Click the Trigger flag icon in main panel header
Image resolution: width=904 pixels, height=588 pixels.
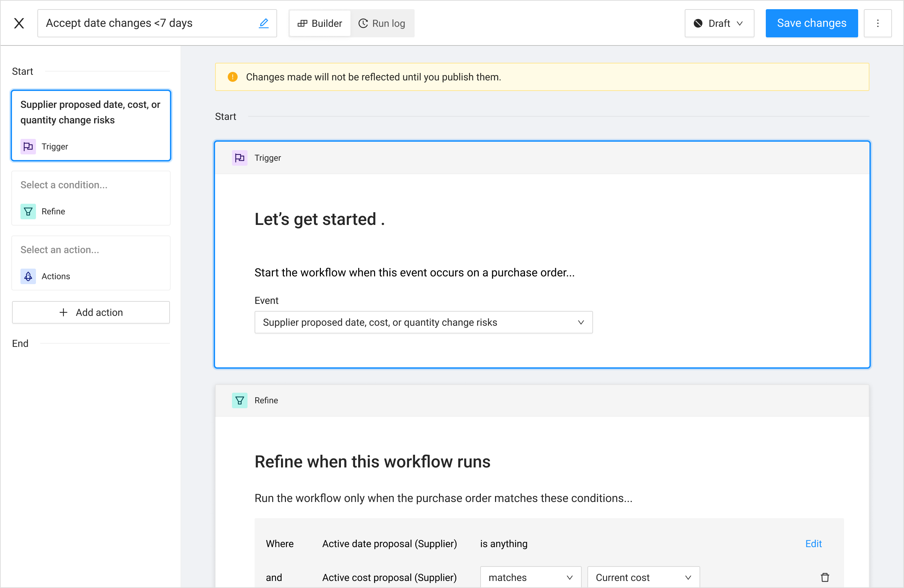click(x=239, y=158)
